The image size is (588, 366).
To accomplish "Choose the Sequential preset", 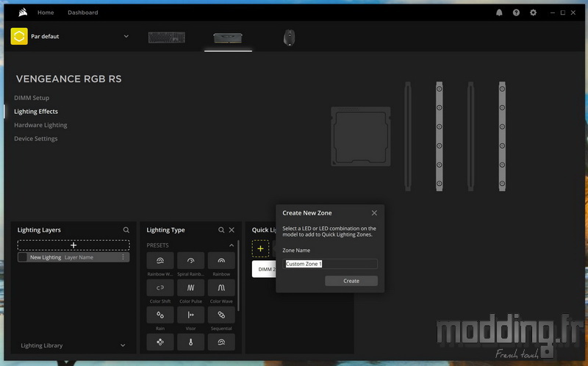I will 221,315.
